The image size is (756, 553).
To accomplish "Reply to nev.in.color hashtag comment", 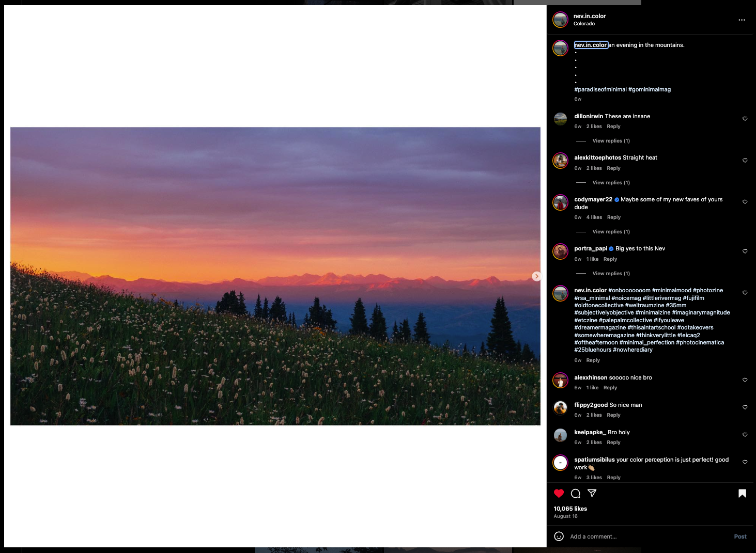I will (593, 360).
